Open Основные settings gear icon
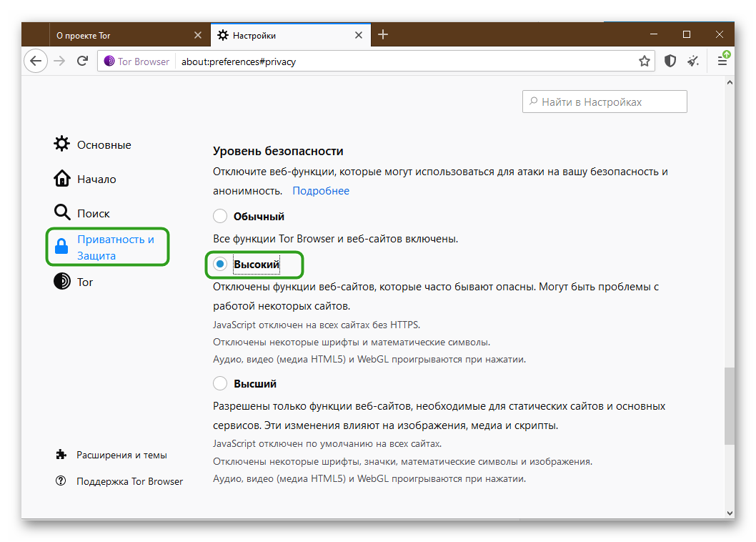Screen dimensions: 756x542 [62, 144]
